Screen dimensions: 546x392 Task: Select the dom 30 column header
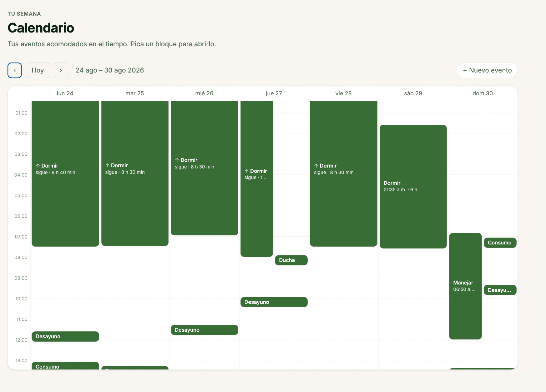(483, 93)
